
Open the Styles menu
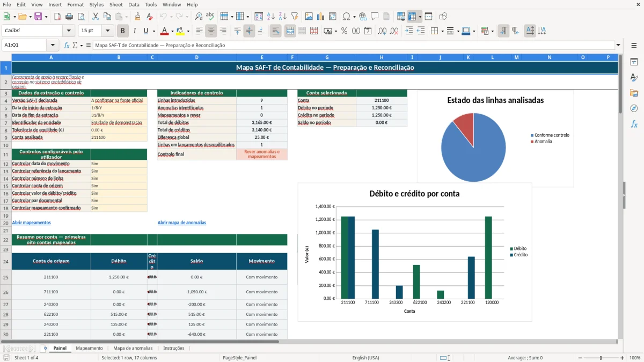(97, 4)
